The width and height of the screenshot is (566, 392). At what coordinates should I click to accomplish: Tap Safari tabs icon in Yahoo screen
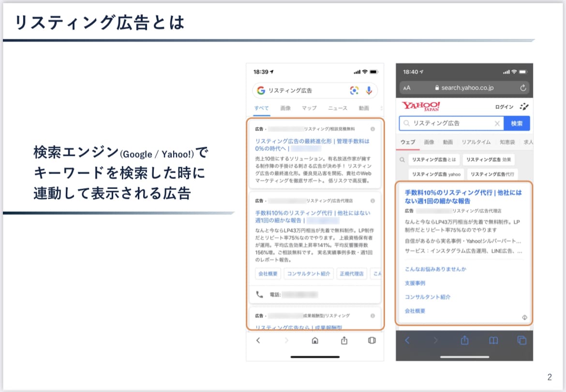[x=521, y=340]
